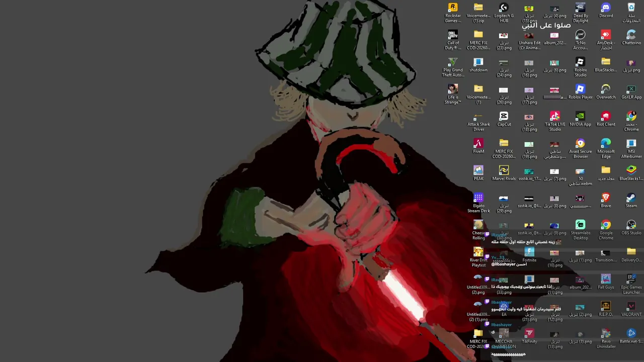Click the PEAK game icon
644x362 pixels.
point(478,173)
